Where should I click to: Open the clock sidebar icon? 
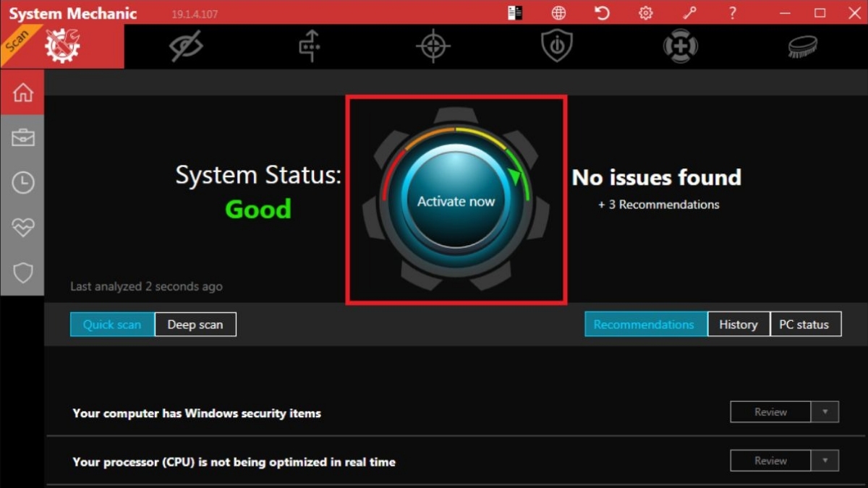[22, 183]
